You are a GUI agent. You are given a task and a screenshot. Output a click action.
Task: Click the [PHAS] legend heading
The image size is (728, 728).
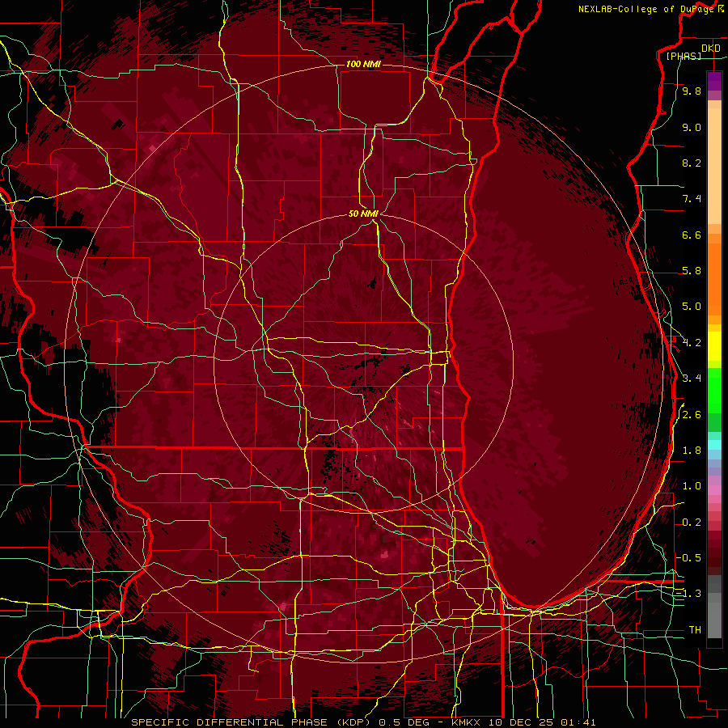tap(684, 56)
